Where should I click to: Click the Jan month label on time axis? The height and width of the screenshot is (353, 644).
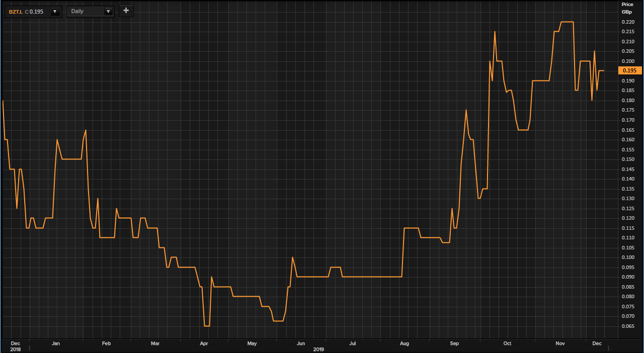click(56, 343)
